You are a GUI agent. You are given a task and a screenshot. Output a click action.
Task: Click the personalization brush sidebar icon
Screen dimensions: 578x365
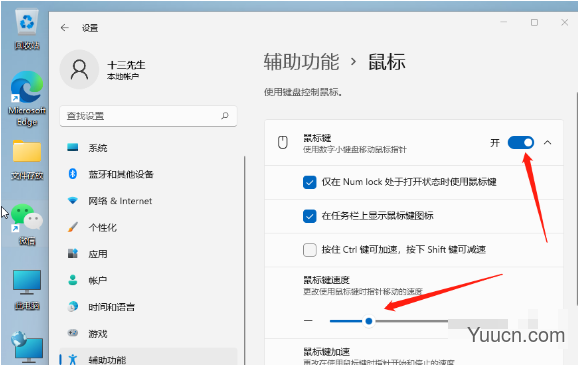pos(73,227)
